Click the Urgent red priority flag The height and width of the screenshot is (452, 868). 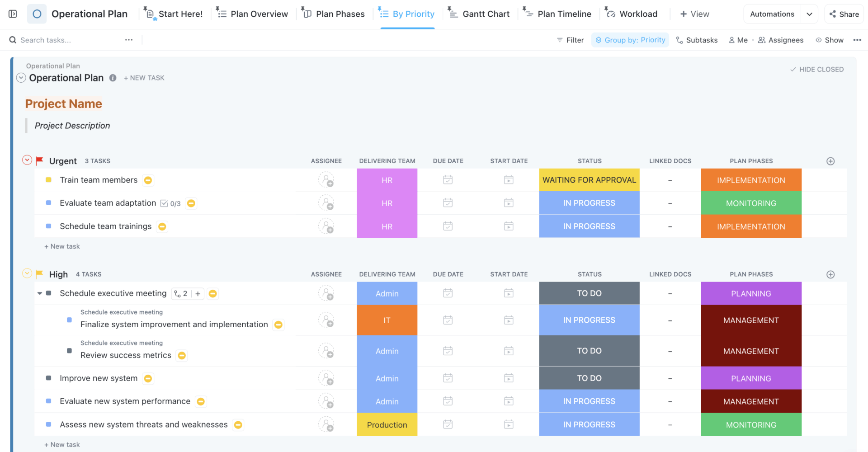click(x=40, y=160)
